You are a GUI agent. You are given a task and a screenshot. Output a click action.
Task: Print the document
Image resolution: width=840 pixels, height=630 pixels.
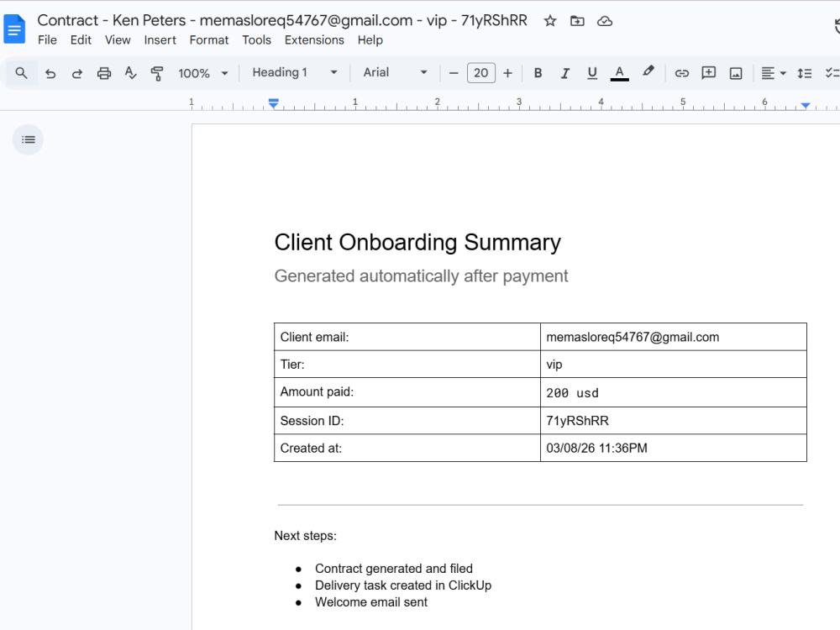[104, 73]
